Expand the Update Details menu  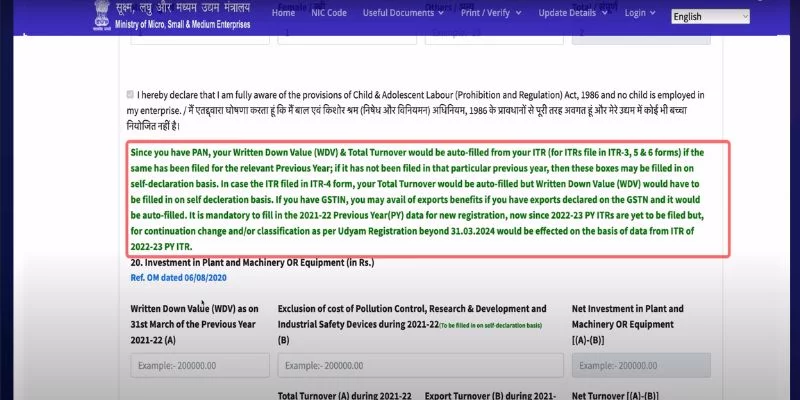point(573,13)
